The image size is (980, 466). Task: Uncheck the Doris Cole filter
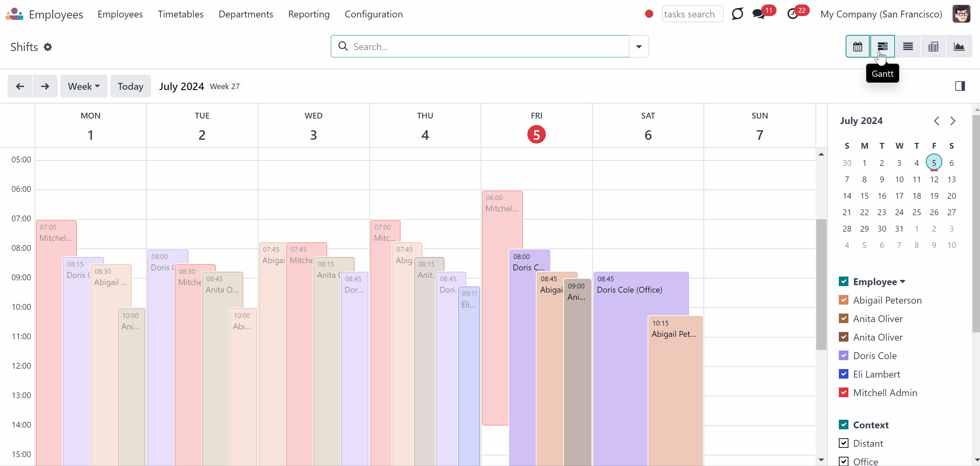843,355
